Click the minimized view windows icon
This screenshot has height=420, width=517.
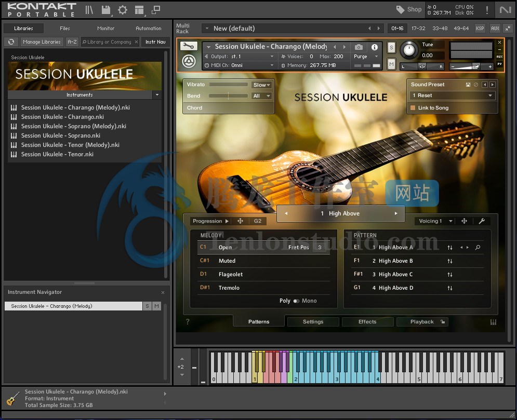[x=156, y=10]
